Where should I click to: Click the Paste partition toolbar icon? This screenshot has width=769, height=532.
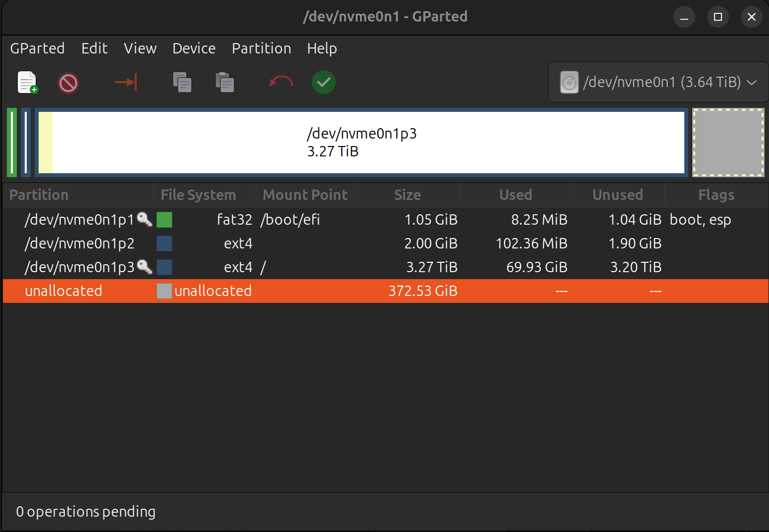(x=225, y=83)
